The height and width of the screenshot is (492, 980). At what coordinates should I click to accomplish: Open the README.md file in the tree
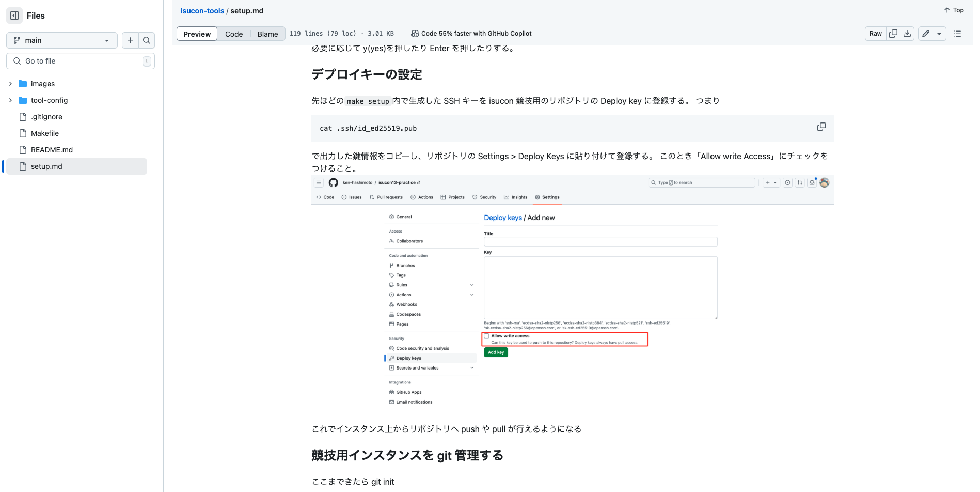52,149
